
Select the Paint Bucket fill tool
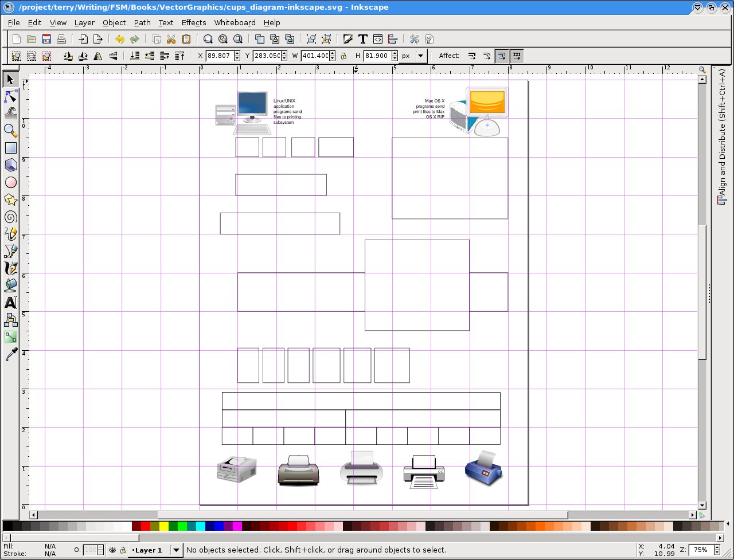[x=10, y=285]
